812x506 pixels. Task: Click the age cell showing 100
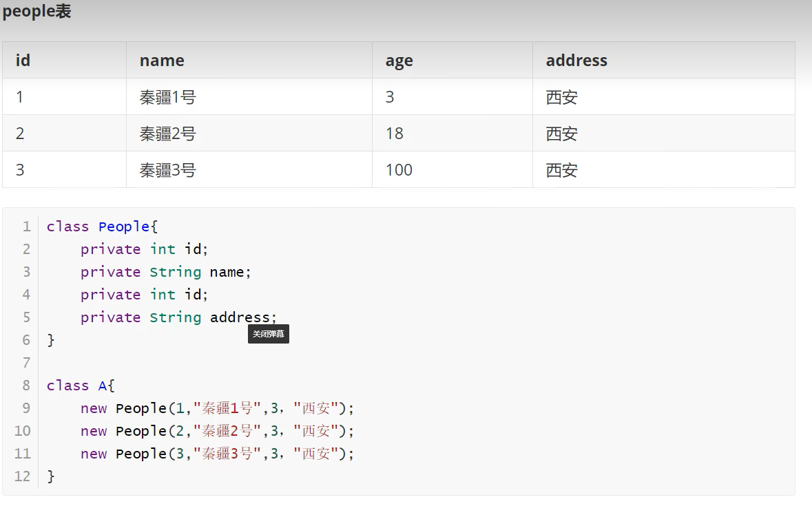pos(399,170)
